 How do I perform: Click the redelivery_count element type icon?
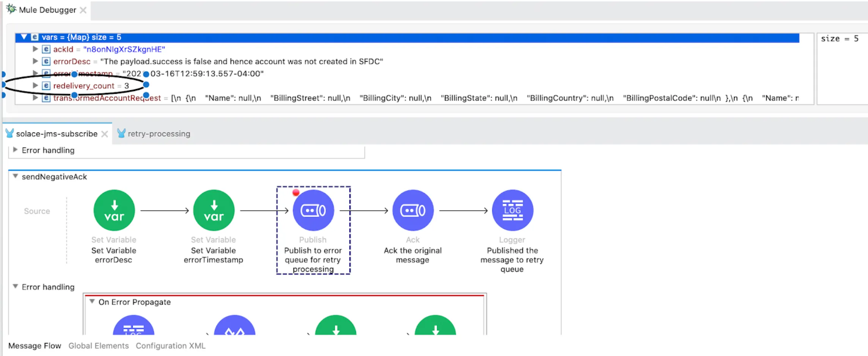46,86
